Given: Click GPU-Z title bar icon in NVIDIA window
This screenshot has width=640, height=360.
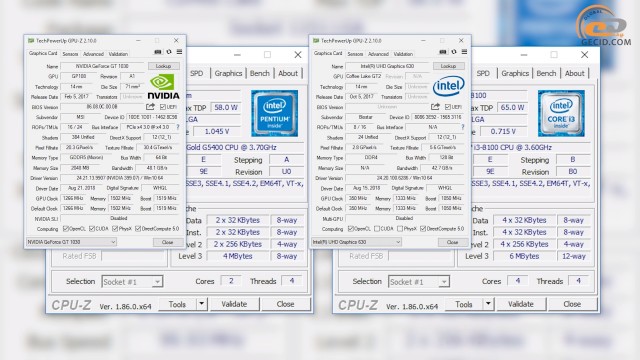Looking at the screenshot, I should click(x=31, y=41).
